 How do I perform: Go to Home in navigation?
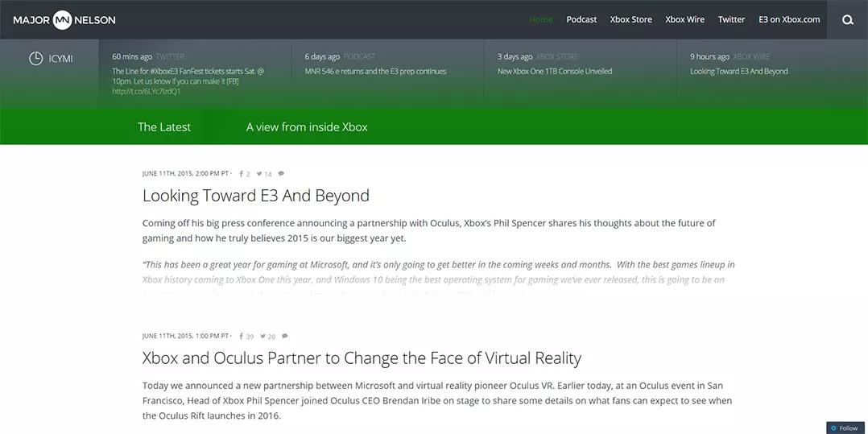pos(541,19)
